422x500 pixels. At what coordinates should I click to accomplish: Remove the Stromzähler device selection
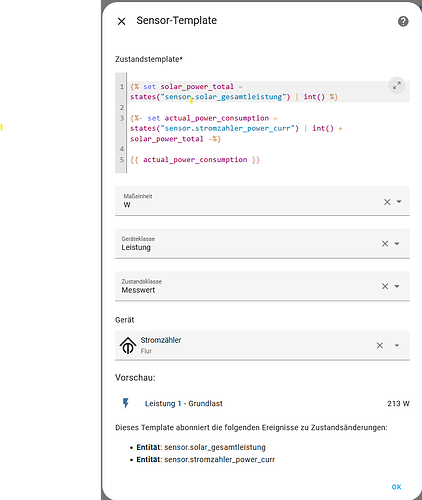point(380,345)
